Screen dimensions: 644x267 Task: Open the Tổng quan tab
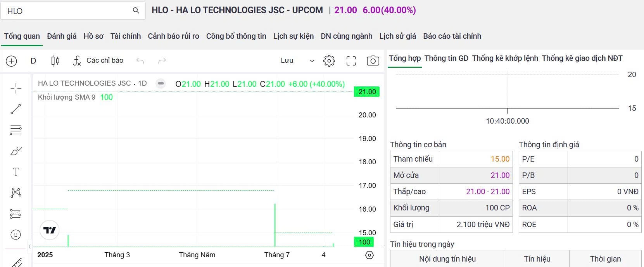point(22,36)
